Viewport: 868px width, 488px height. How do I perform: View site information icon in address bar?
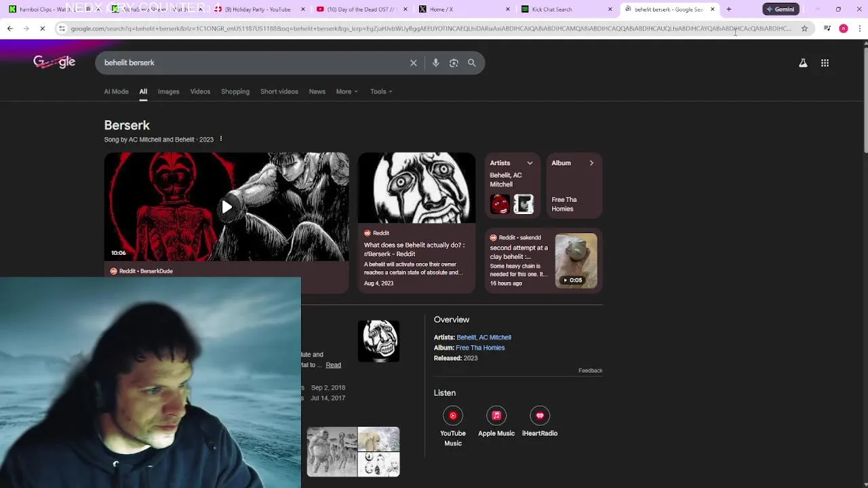click(x=62, y=28)
